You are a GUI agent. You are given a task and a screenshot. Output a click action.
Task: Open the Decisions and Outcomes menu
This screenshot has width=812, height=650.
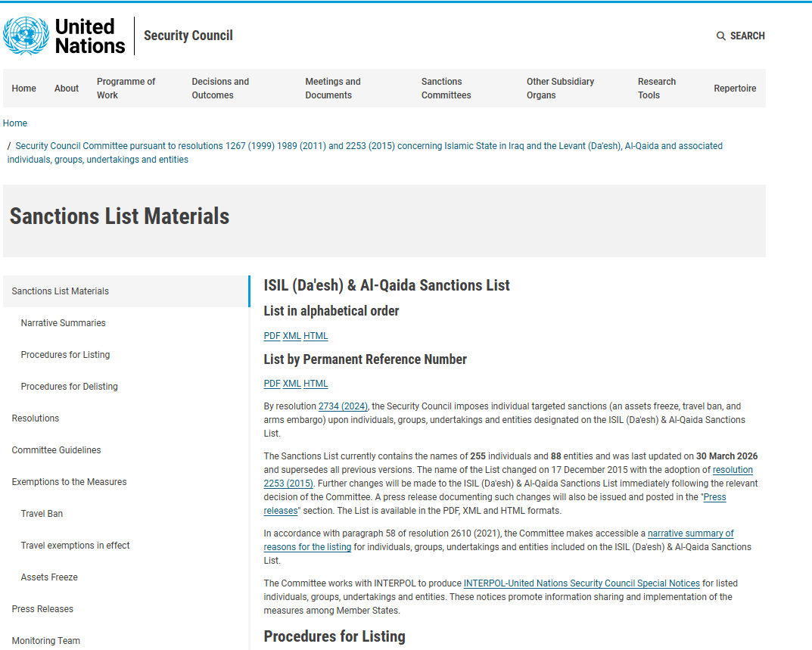(x=219, y=89)
